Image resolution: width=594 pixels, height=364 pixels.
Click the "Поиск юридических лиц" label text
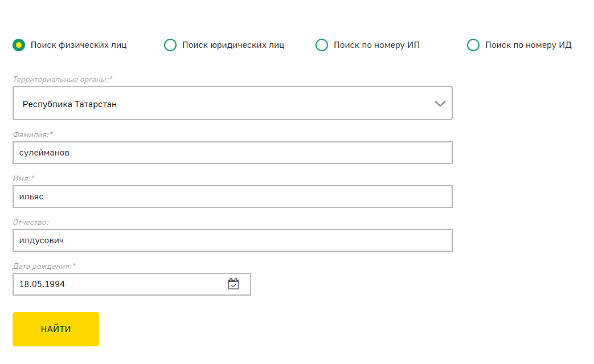pos(233,45)
